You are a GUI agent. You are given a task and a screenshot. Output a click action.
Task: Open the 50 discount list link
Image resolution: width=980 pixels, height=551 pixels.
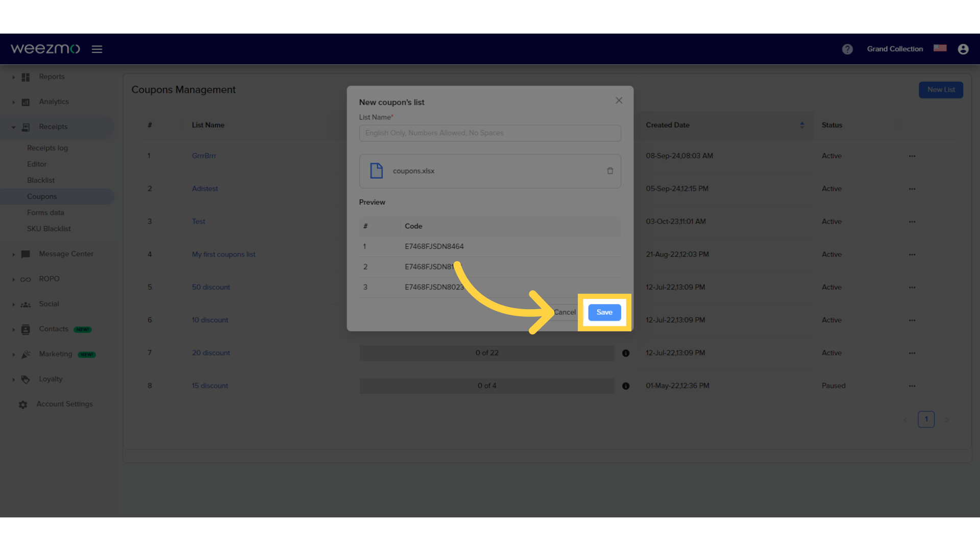click(x=211, y=287)
